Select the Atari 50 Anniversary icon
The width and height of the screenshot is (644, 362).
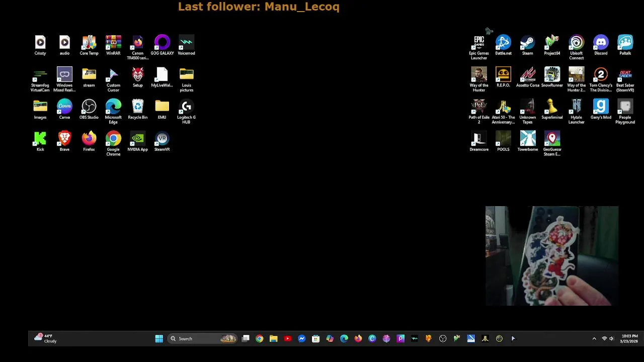coord(503,112)
